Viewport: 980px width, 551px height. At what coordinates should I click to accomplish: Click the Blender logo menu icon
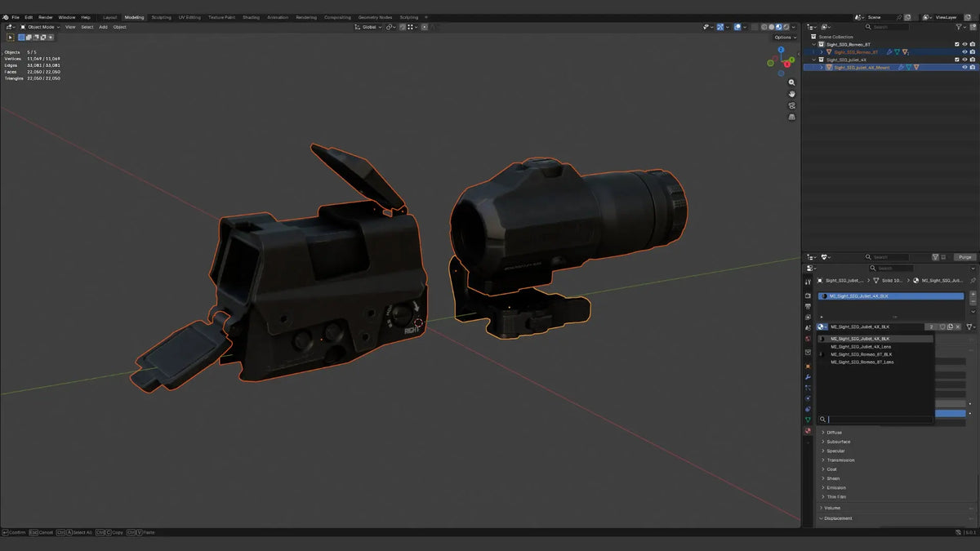(x=6, y=17)
